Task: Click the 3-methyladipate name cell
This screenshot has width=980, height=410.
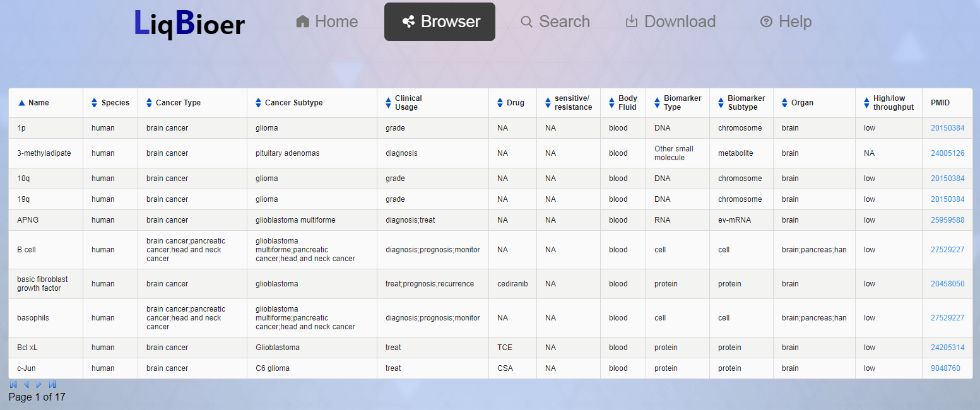Action: [x=44, y=153]
